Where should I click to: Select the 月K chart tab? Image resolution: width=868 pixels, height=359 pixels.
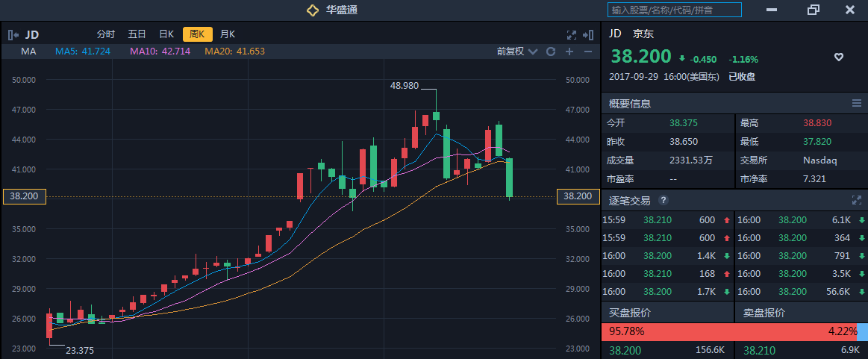(x=228, y=34)
